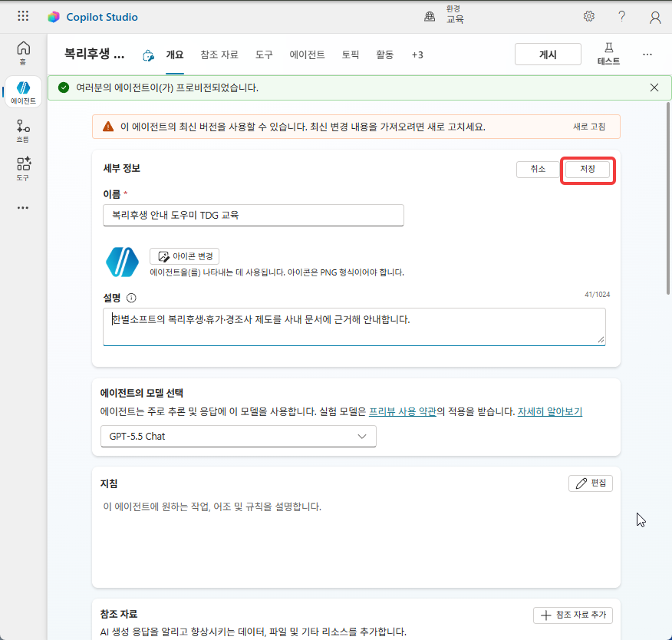Screen dimensions: 672x640
Task: Click the green success checkmark icon
Action: pos(64,87)
